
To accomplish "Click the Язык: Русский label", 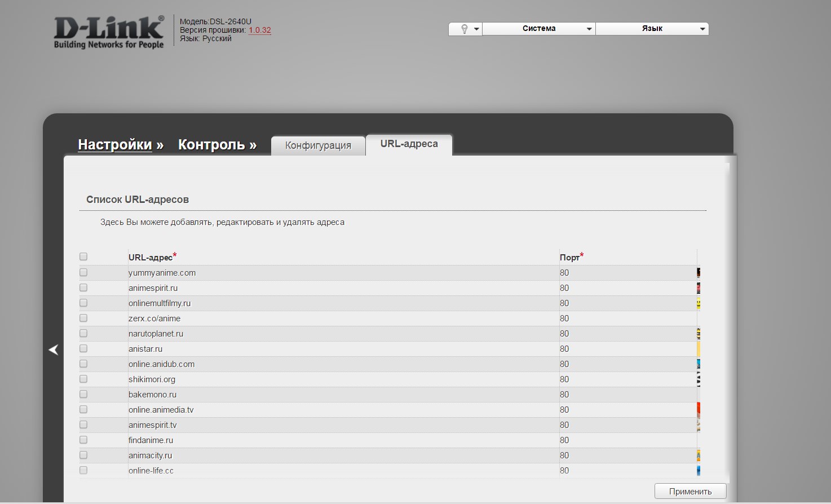I will point(206,38).
